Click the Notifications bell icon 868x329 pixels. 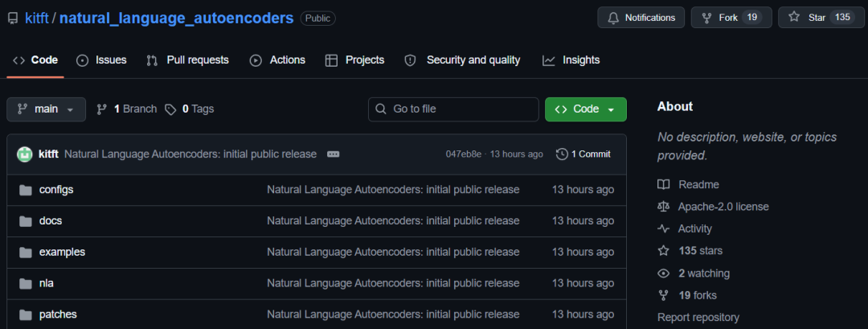(x=612, y=18)
